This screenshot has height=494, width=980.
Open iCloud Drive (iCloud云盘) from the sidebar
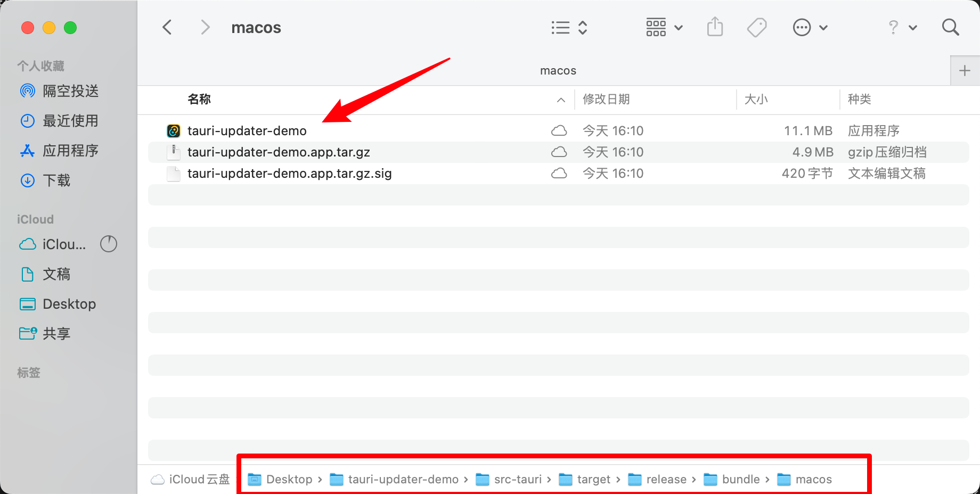pos(64,244)
